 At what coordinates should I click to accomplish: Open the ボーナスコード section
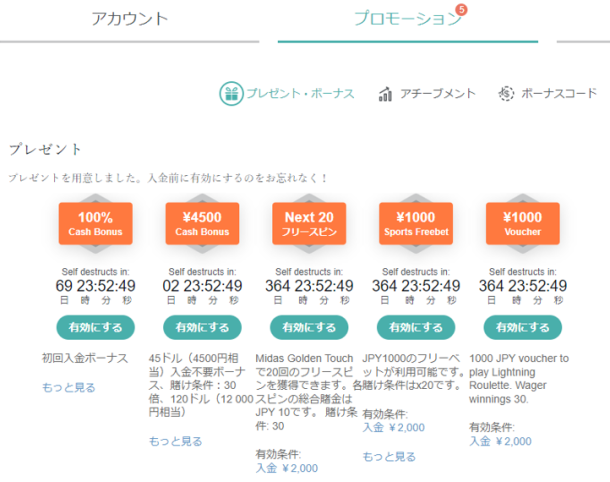559,93
